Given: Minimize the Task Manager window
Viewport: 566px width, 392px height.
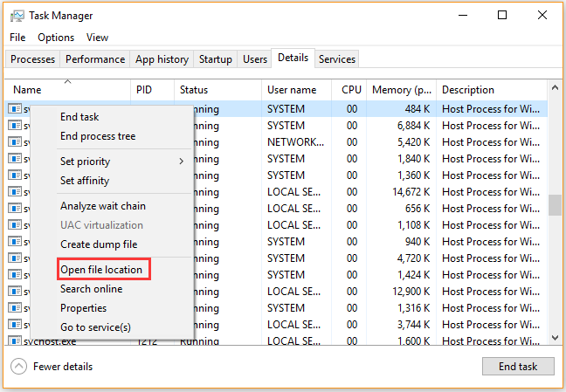Looking at the screenshot, I should [x=463, y=15].
